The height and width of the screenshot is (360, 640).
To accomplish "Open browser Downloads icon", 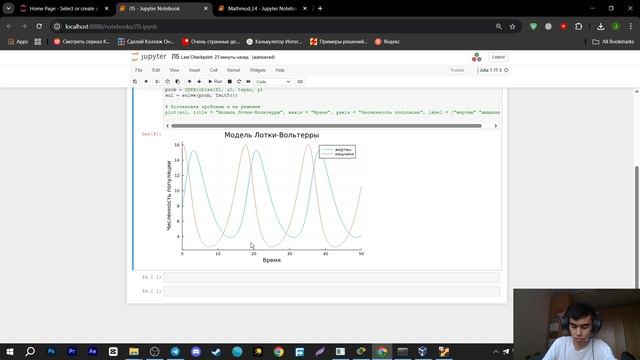I will [600, 27].
